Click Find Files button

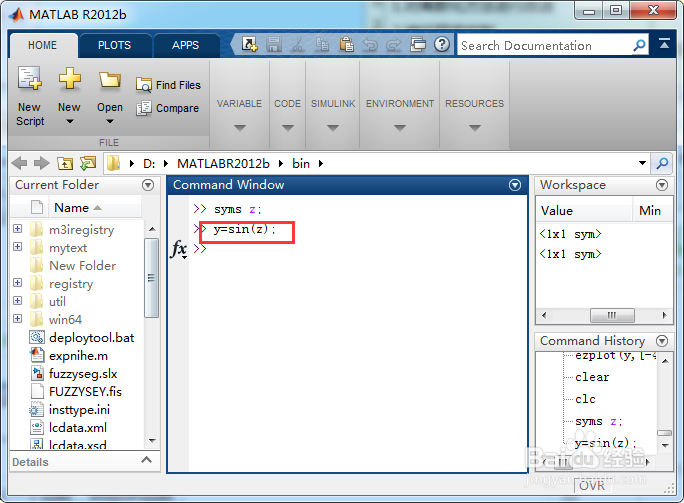[168, 85]
